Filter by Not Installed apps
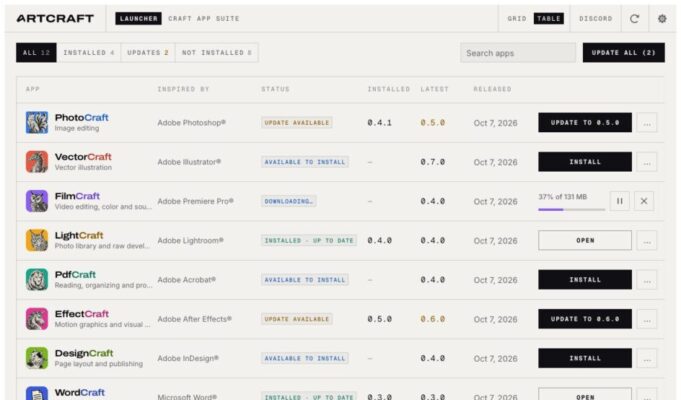Screen dimensions: 681x400 click(217, 53)
